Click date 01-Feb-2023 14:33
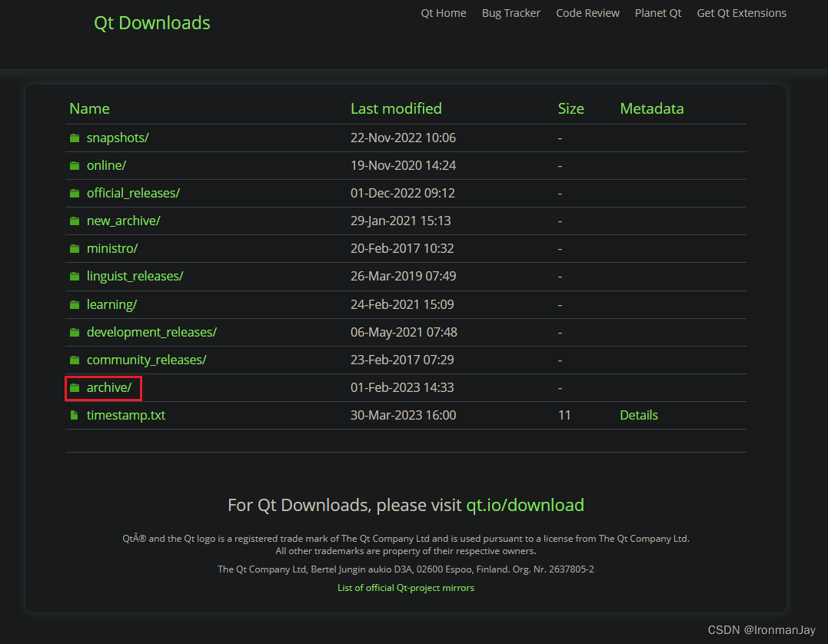Screen dimensions: 828x644 point(402,387)
